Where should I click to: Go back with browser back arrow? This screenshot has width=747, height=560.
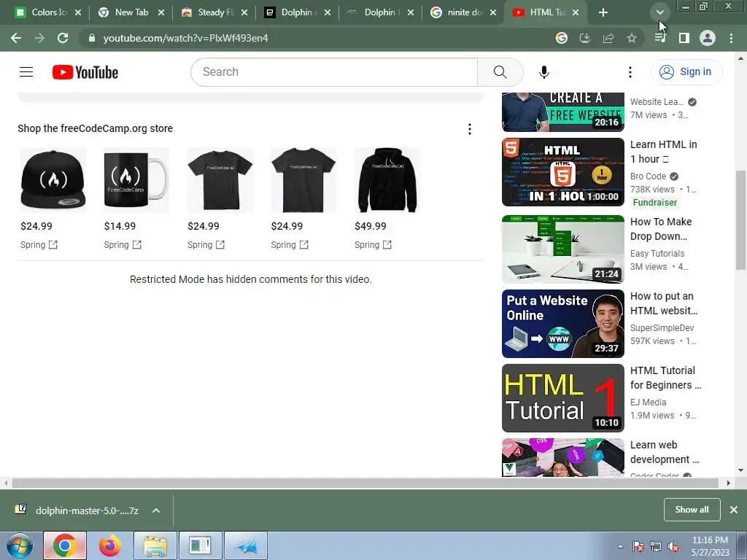[x=16, y=38]
